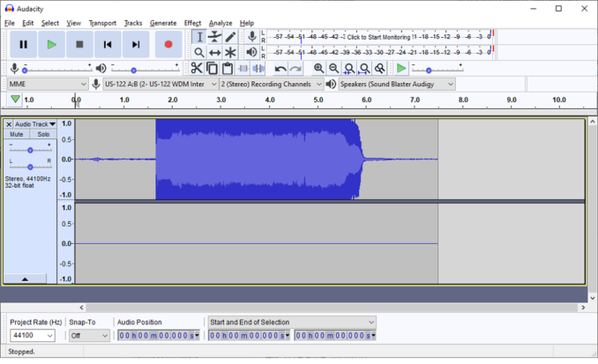Open the View menu
Screen dimensions: 598x364
pyautogui.click(x=73, y=23)
